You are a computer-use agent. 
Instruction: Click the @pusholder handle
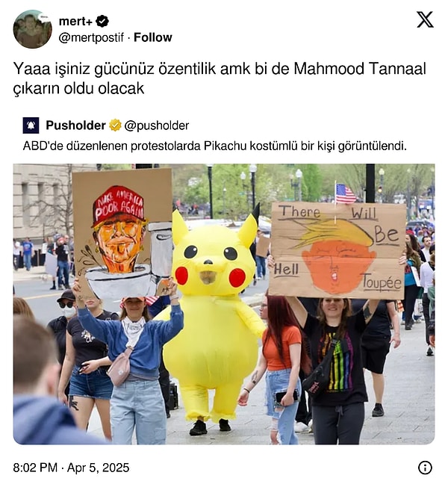(157, 125)
